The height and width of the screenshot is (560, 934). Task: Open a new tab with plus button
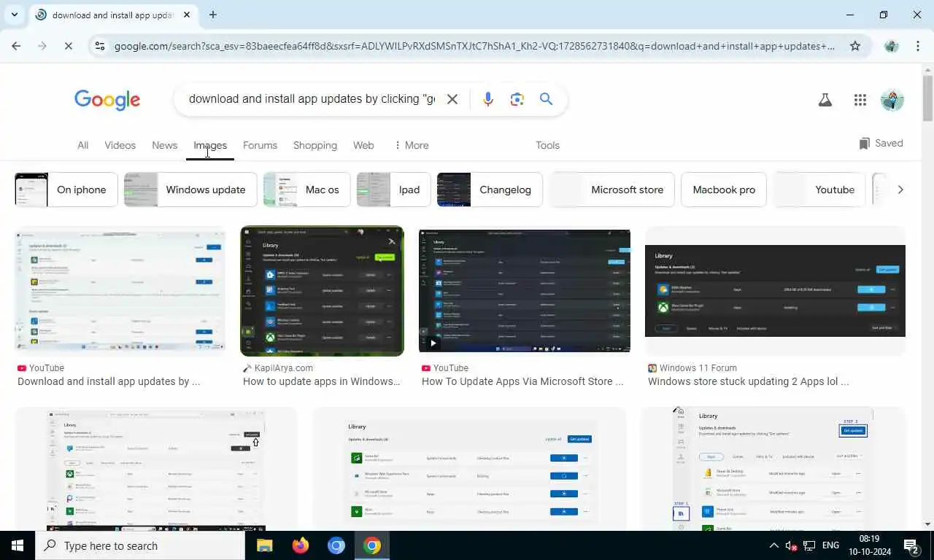pyautogui.click(x=213, y=15)
